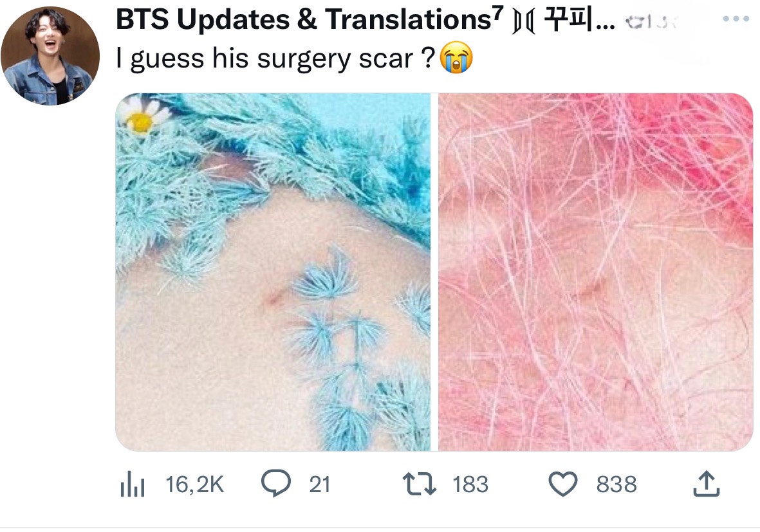The height and width of the screenshot is (532, 760).
Task: Click the 183 retweets count
Action: [470, 484]
